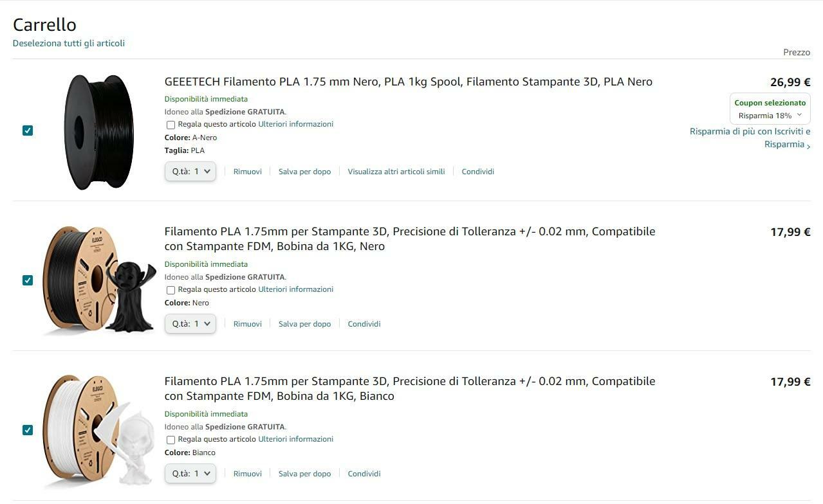Click 'Ulteriori informazioni' for Nero filament gift

[296, 289]
